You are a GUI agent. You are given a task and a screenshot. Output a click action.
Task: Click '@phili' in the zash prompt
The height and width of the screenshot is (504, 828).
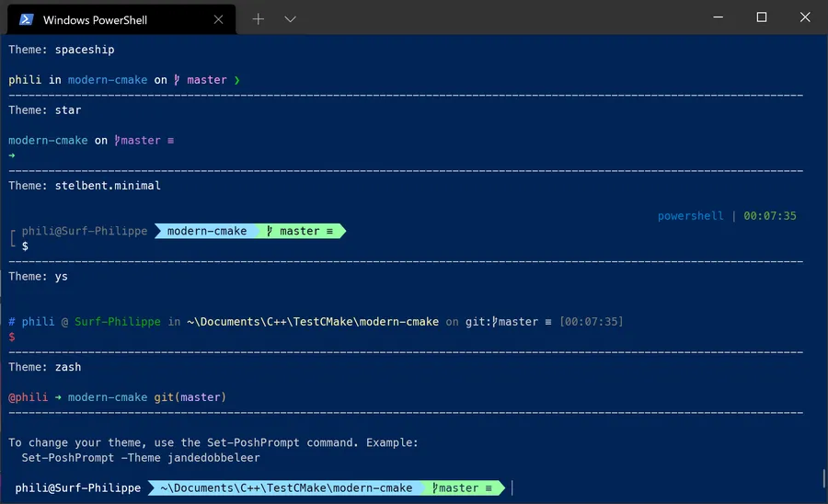point(28,397)
